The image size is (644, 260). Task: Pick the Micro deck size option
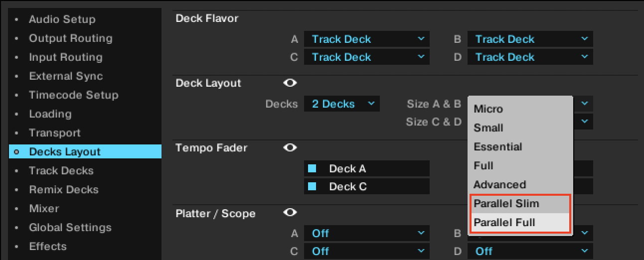(488, 109)
